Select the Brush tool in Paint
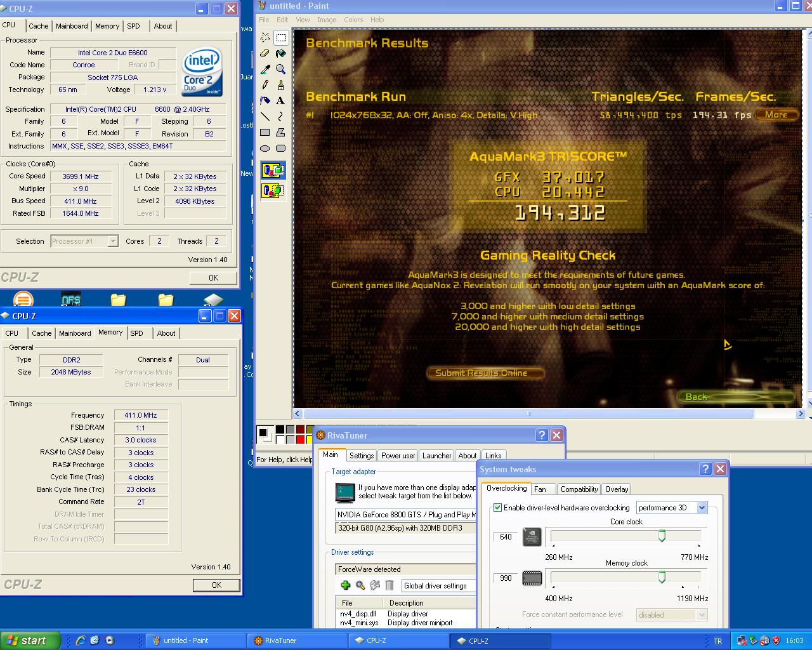The width and height of the screenshot is (812, 650). pyautogui.click(x=280, y=85)
